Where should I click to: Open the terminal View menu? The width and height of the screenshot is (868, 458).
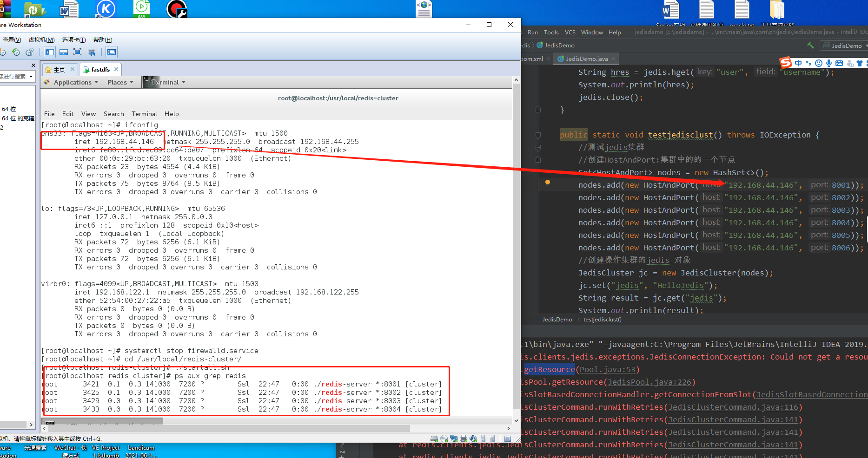pos(88,114)
